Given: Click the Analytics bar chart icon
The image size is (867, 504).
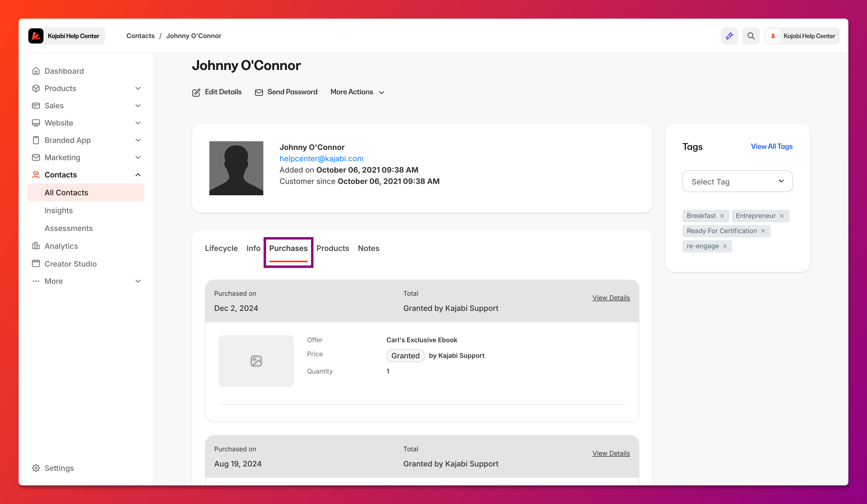Looking at the screenshot, I should point(36,246).
